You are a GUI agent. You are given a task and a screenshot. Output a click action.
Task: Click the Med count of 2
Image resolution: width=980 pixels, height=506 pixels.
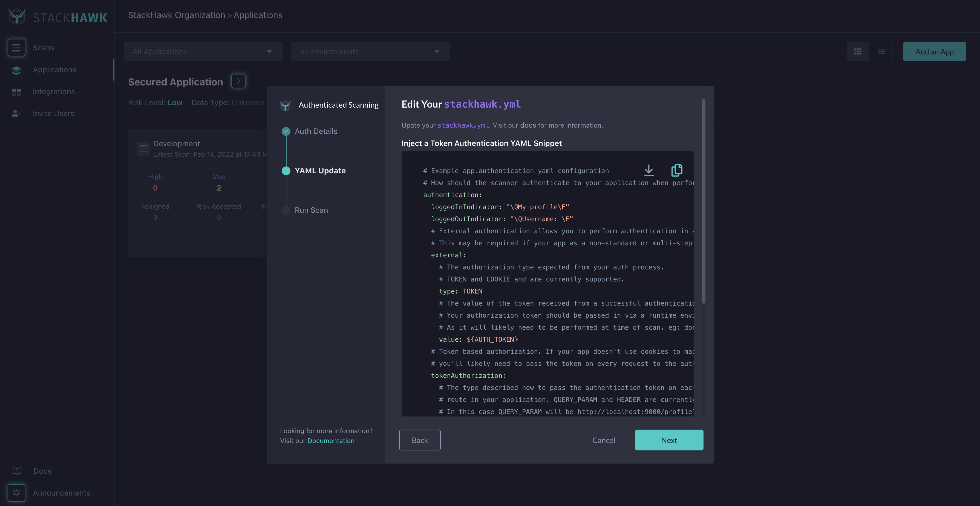click(219, 188)
